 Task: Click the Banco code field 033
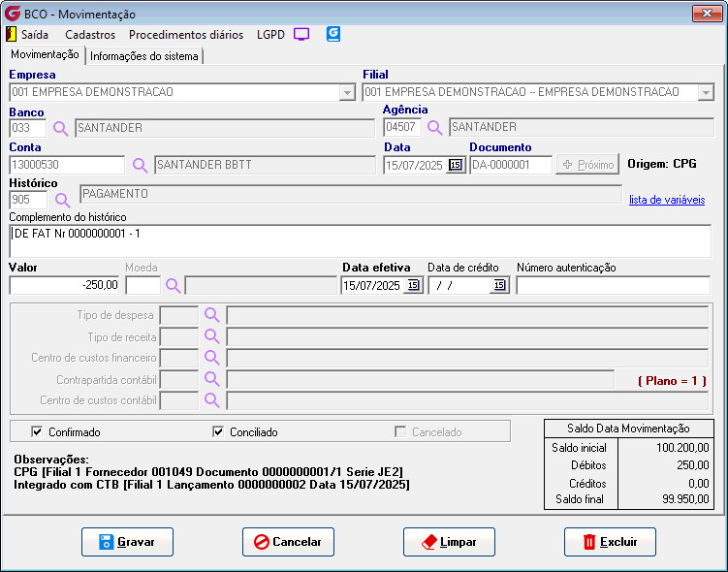[x=28, y=128]
